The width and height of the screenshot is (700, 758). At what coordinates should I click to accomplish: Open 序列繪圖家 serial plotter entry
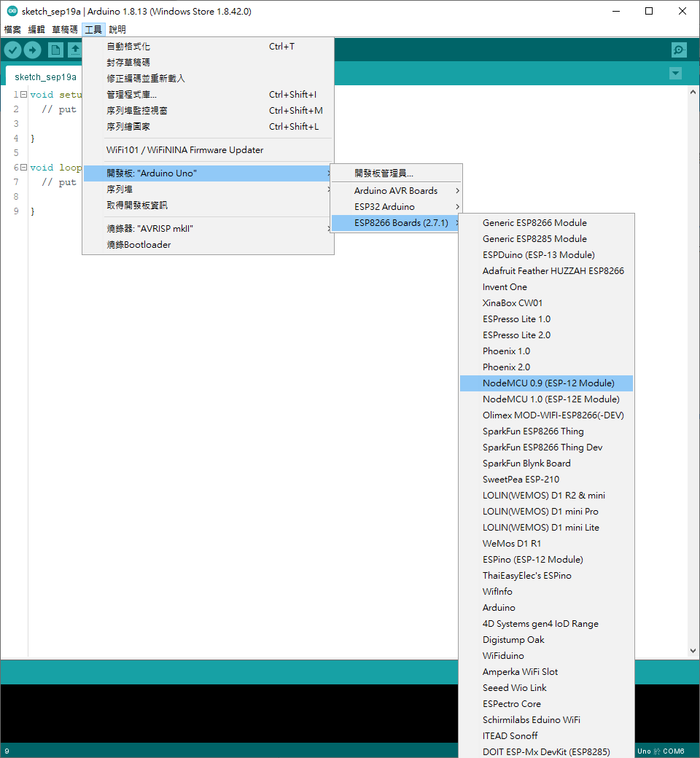tap(208, 126)
